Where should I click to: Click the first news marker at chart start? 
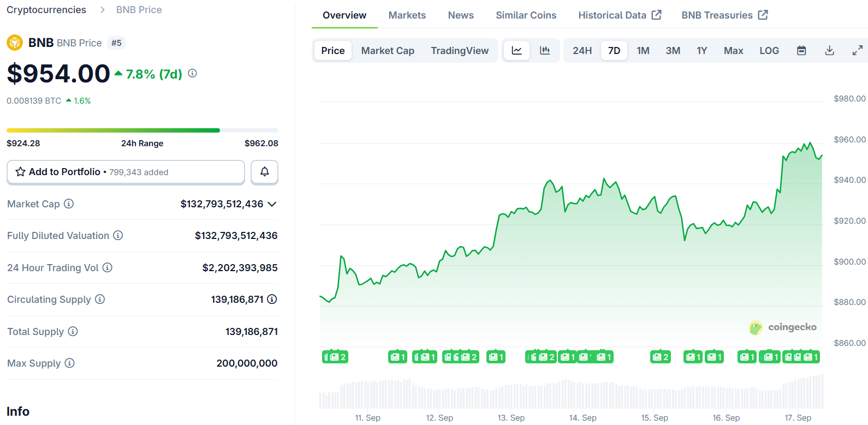coord(335,357)
